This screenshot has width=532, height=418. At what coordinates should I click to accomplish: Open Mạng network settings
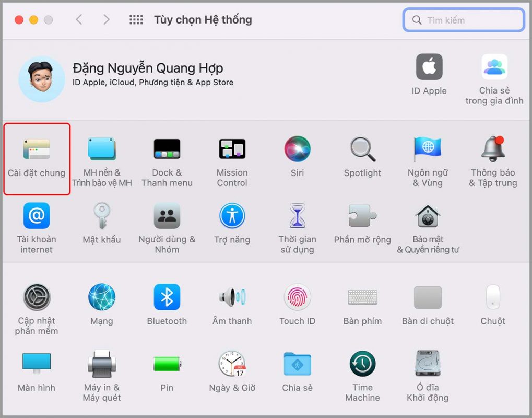click(x=101, y=298)
